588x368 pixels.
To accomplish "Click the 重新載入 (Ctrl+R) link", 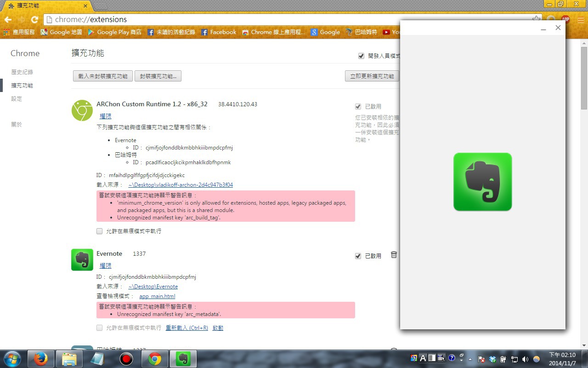I will pos(187,328).
